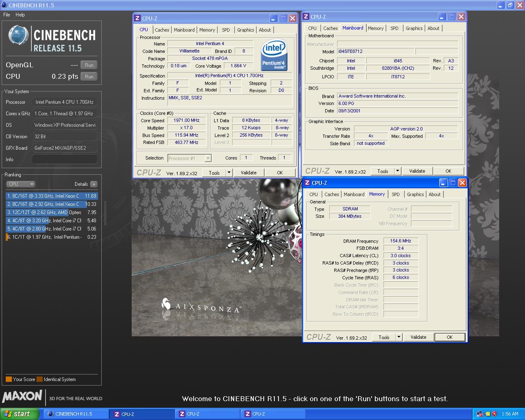This screenshot has width=525, height=420.
Task: Switch to About tab in CPU-Z Memory window
Action: [435, 194]
